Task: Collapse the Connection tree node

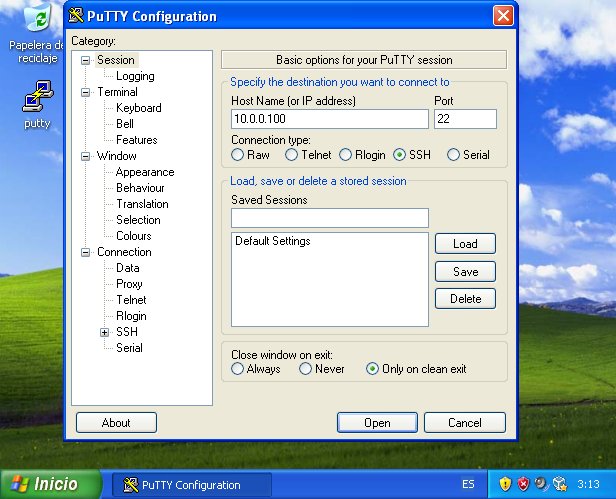Action: [x=85, y=252]
